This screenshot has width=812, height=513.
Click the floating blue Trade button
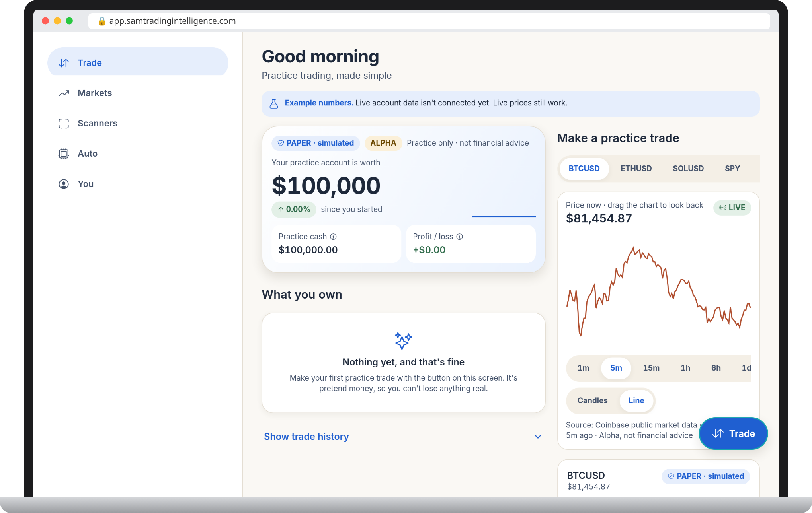[x=733, y=433]
